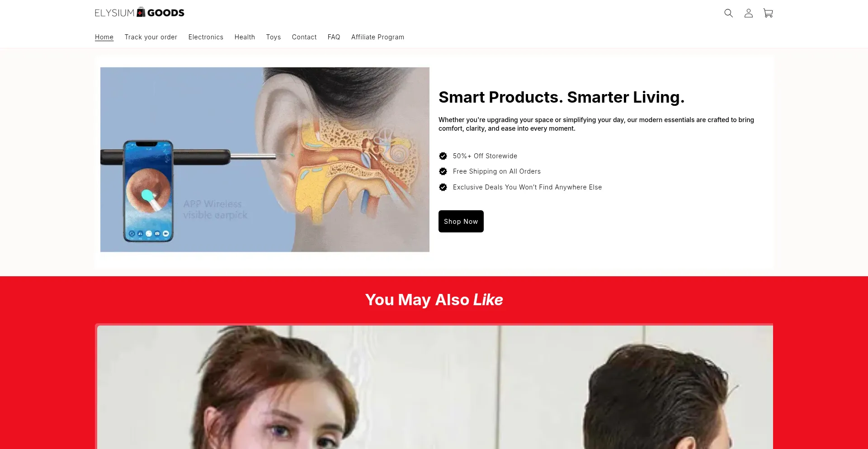Open the Affiliate Program link

(377, 37)
